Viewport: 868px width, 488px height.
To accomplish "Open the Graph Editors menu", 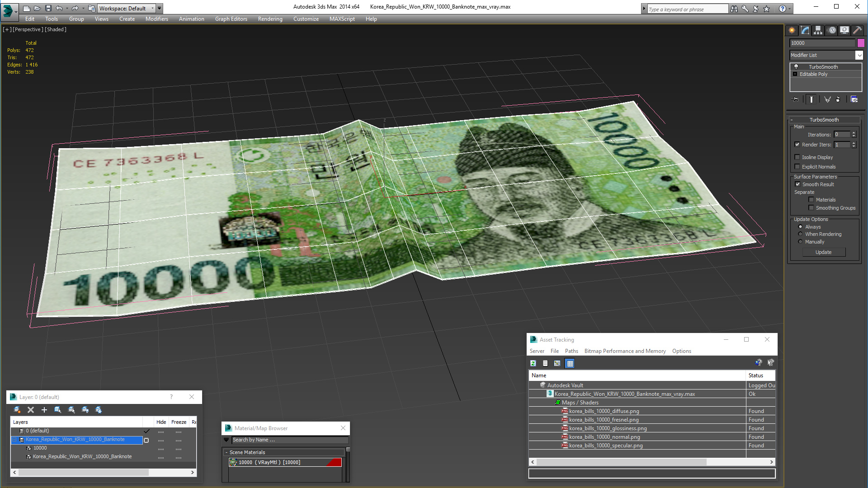I will pyautogui.click(x=231, y=19).
